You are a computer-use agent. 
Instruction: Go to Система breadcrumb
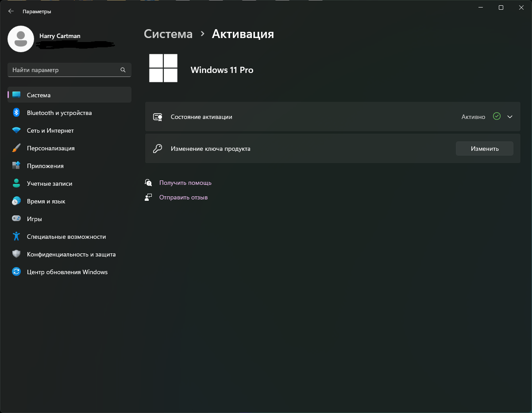[168, 34]
